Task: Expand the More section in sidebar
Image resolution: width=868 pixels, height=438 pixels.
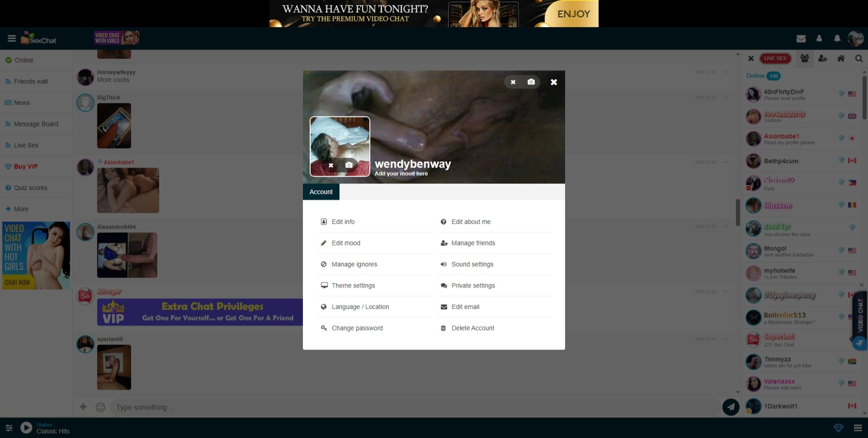Action: 21,209
